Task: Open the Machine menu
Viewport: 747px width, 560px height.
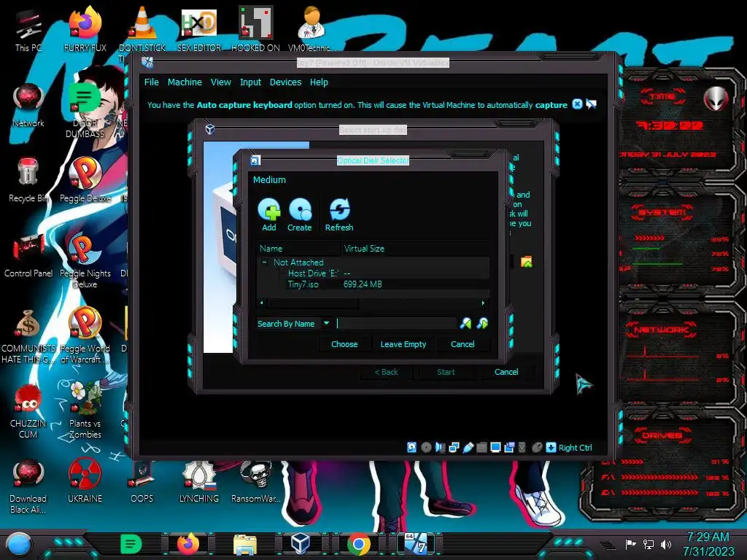Action: (x=185, y=82)
